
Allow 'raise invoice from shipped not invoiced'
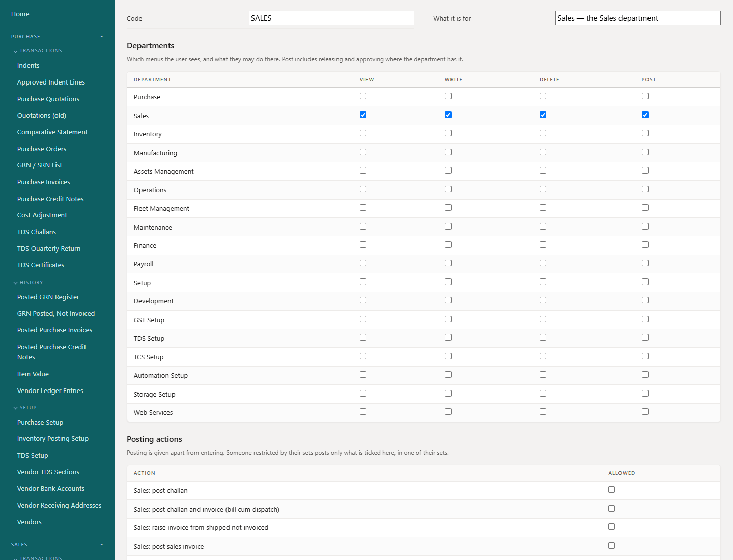pos(611,527)
